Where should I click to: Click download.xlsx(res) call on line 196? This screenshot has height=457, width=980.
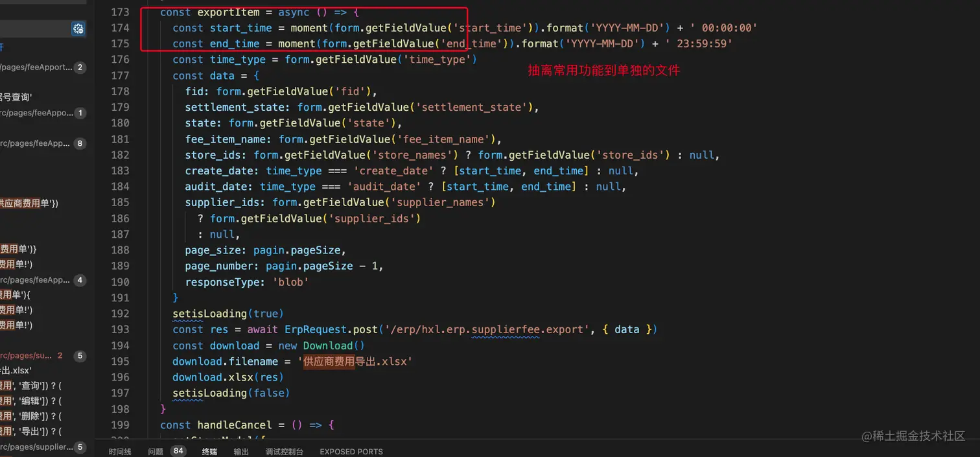[228, 377]
